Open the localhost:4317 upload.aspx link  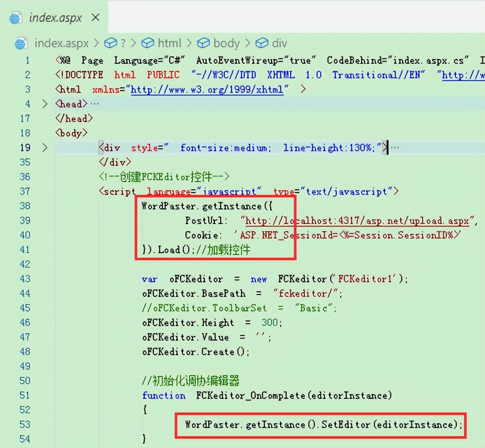click(x=357, y=221)
